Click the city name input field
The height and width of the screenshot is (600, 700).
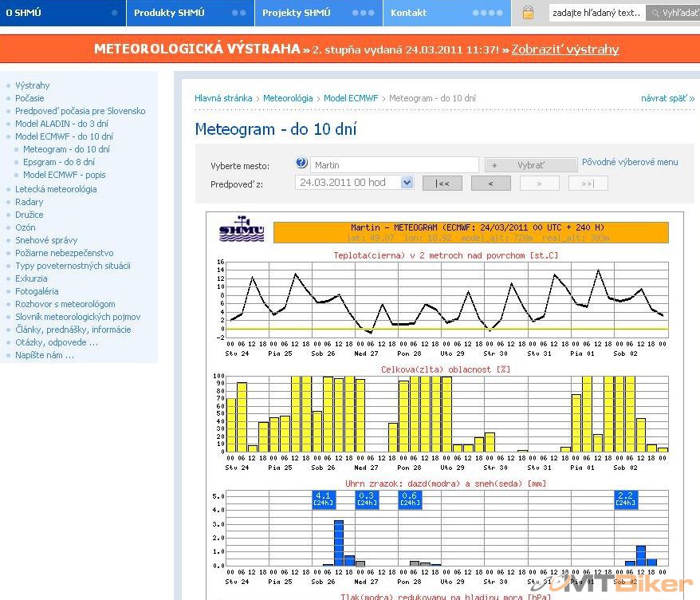[394, 165]
